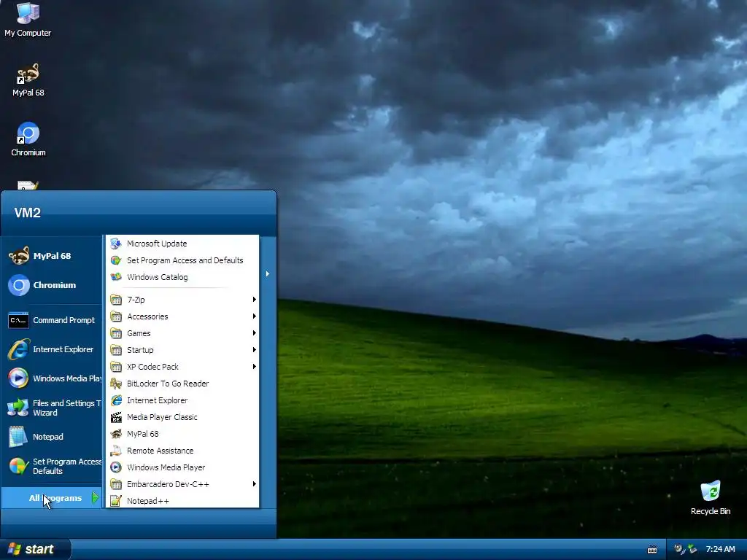Launch Internet Explorer from All Programs list
Viewport: 747px width, 560px height.
[x=182, y=400]
